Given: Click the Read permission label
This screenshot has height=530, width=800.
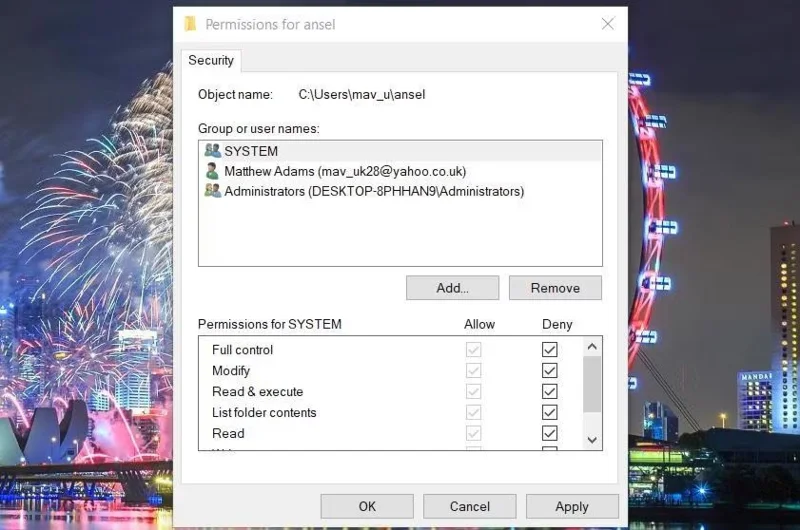Looking at the screenshot, I should (x=228, y=433).
